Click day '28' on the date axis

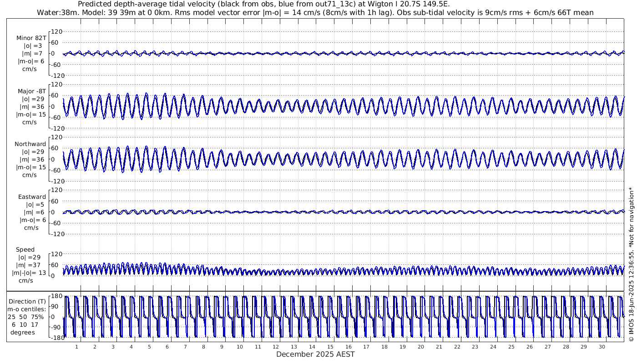(566, 347)
